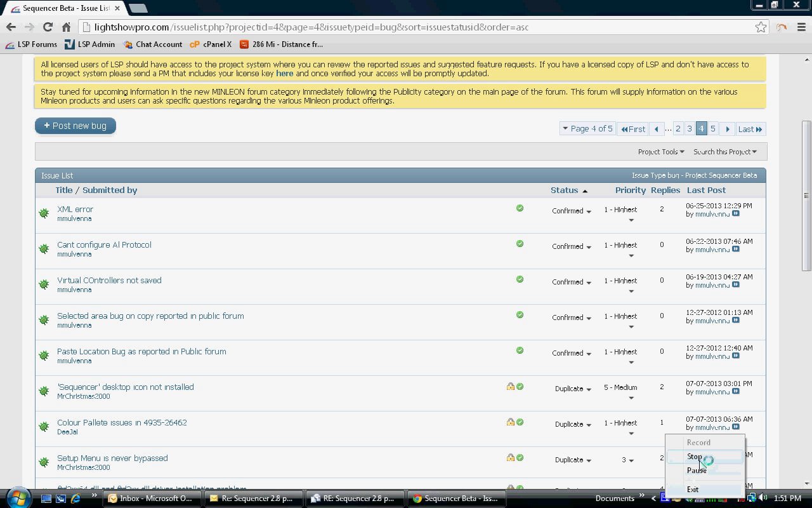The height and width of the screenshot is (508, 812).
Task: Jump to last post of XML error via arrow icon
Action: click(x=736, y=214)
